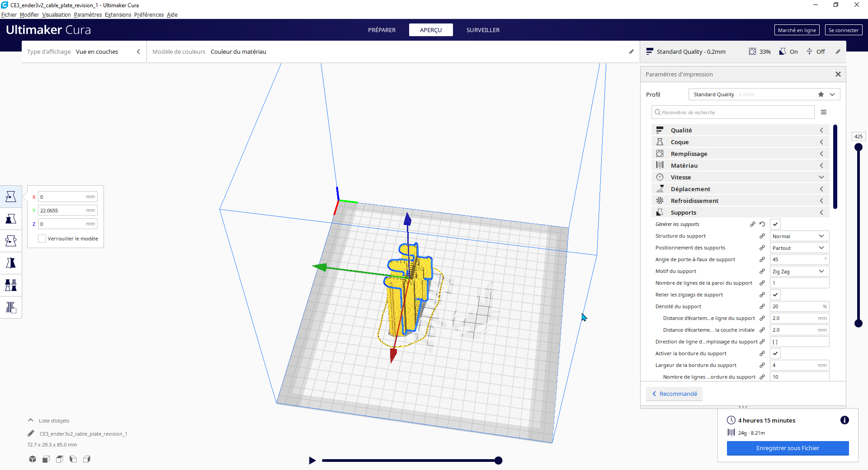Switch to top view camera icon
868x470 pixels.
[x=60, y=459]
